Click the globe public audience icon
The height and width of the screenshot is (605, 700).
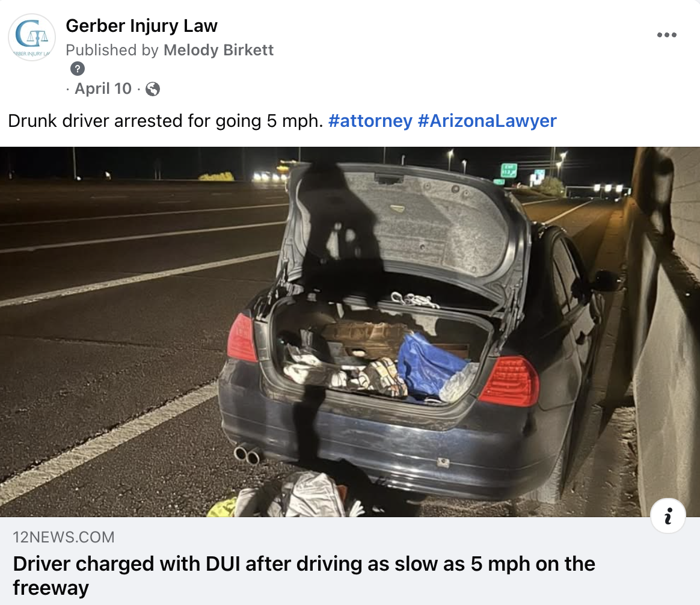pyautogui.click(x=153, y=89)
